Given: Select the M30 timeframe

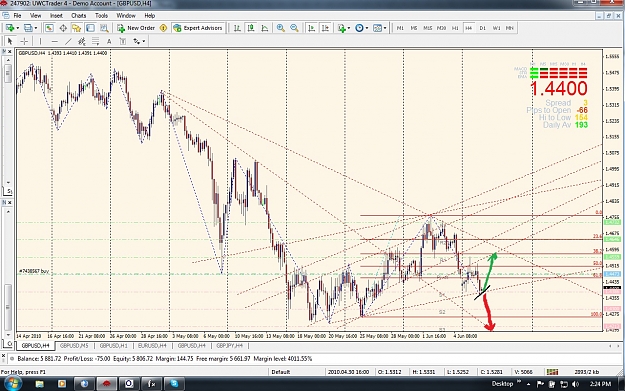Looking at the screenshot, I should pos(441,28).
